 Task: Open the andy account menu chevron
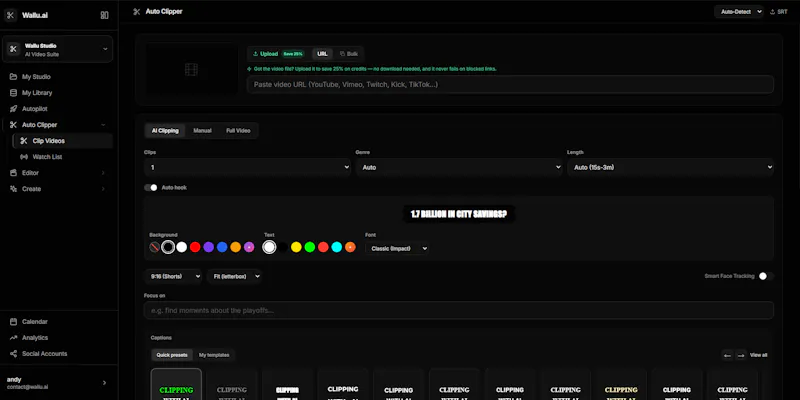[105, 383]
